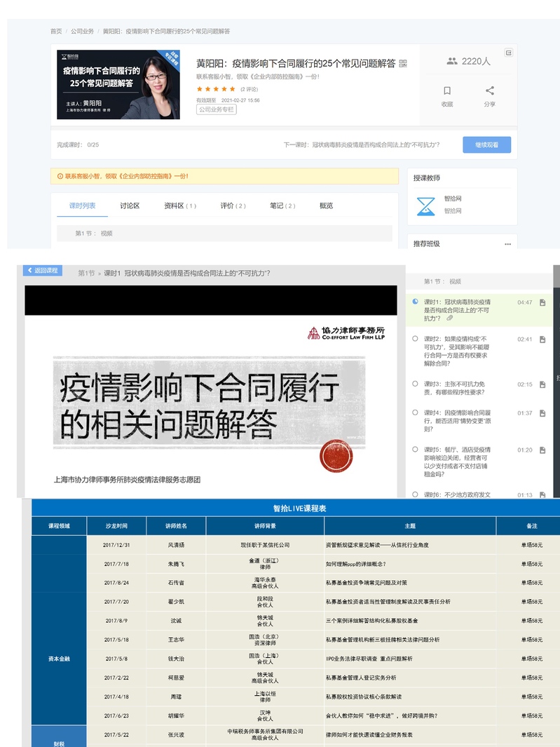
Task: Click the 智拾LIVE课程表 table title
Action: point(299,509)
